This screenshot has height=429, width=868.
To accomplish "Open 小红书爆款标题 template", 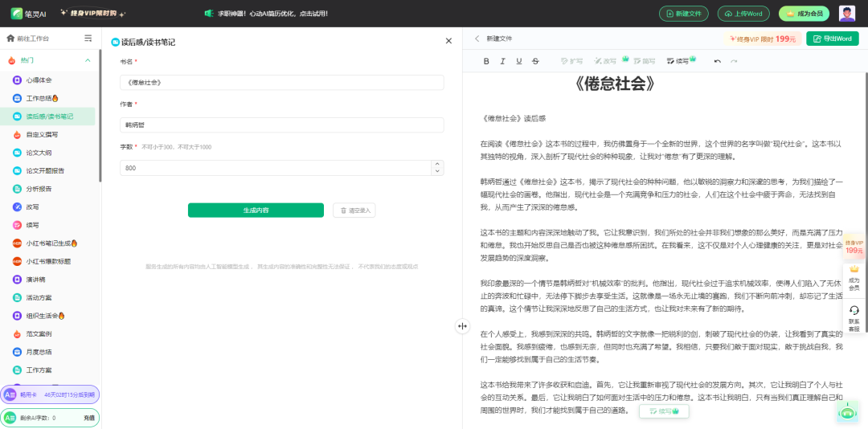I will tap(47, 261).
